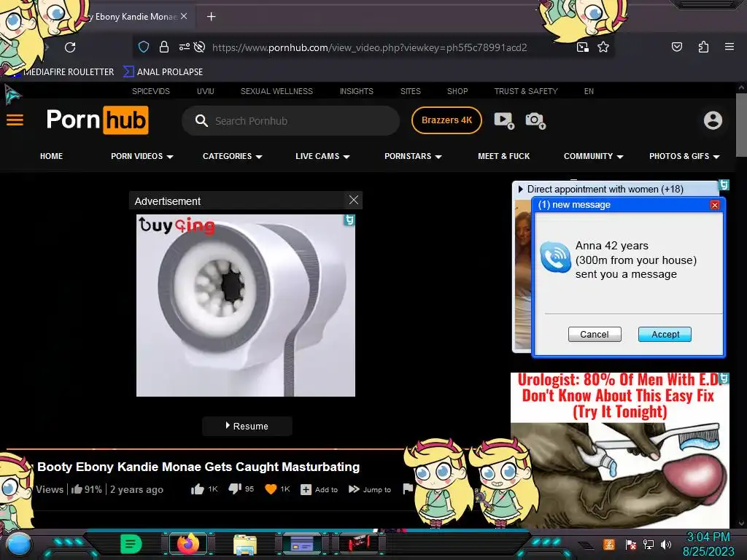This screenshot has width=747, height=560.
Task: Open the UVIU top link
Action: pos(205,91)
